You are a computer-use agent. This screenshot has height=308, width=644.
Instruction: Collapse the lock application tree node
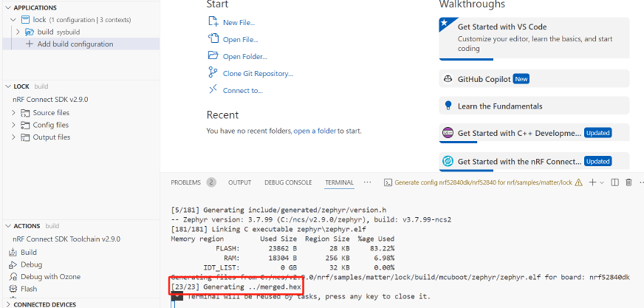(x=14, y=20)
